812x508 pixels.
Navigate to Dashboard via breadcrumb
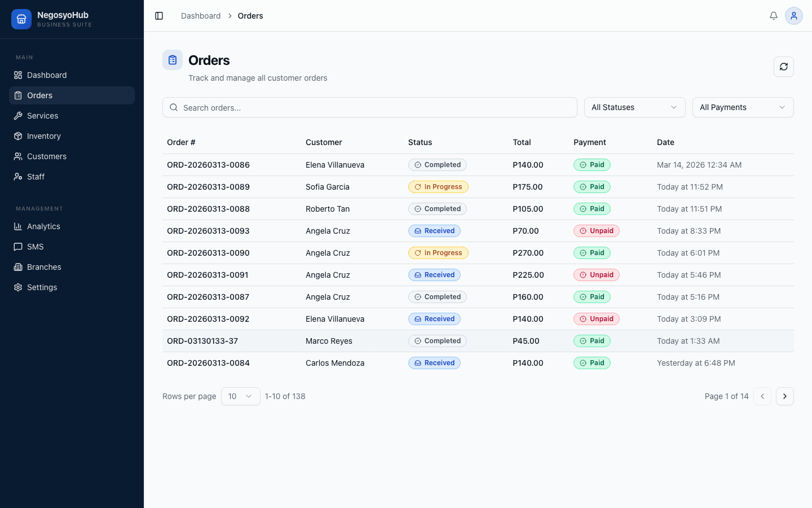[x=201, y=16]
